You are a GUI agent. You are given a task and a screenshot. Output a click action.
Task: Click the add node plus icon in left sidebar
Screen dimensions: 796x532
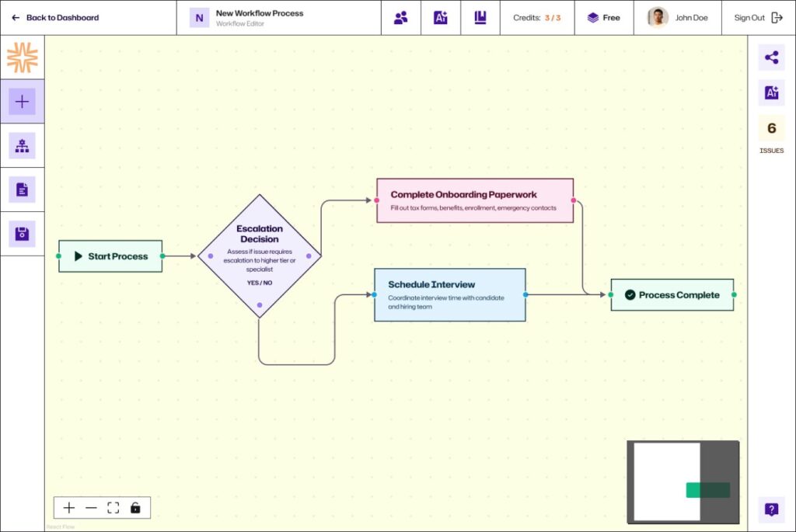22,102
